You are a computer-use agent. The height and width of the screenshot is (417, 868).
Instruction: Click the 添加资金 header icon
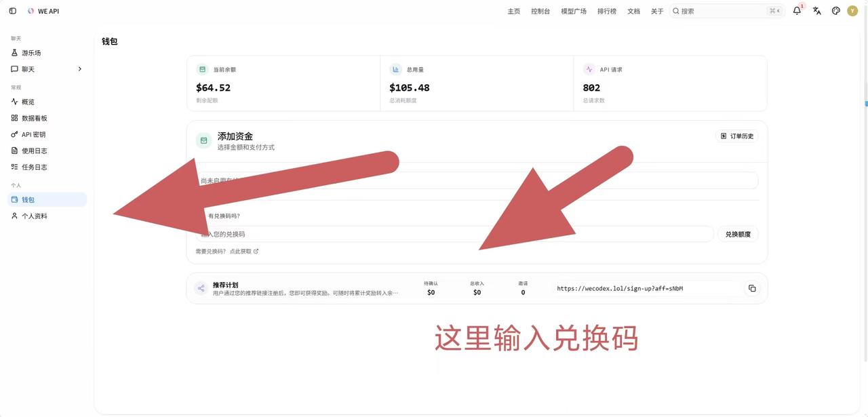coord(203,140)
